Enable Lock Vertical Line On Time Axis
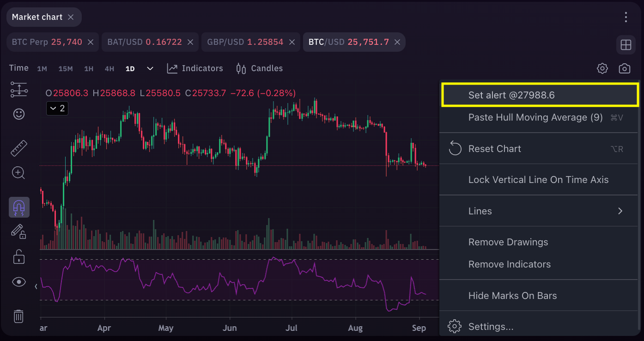 539,179
